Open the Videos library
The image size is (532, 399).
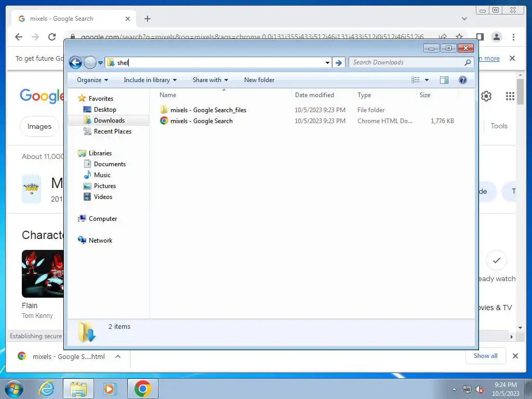coord(103,197)
